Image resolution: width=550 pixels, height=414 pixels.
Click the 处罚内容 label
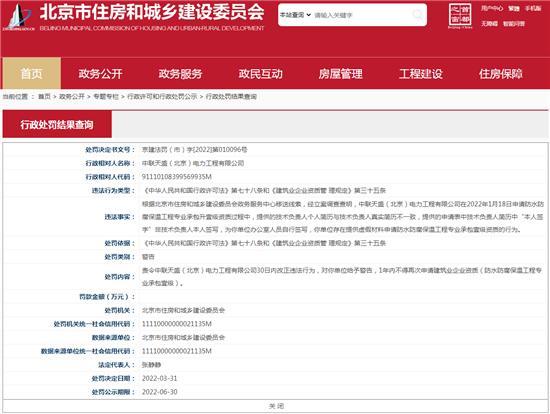click(x=119, y=277)
